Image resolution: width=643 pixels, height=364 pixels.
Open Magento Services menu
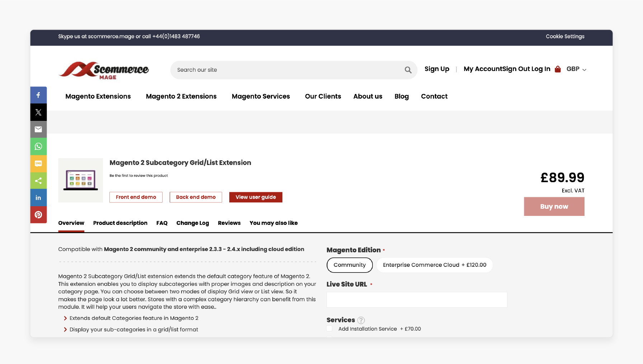tap(261, 96)
